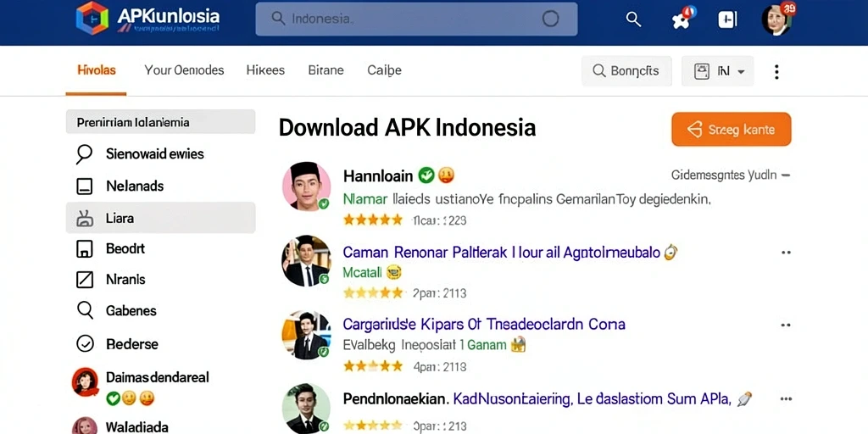The height and width of the screenshot is (434, 868).
Task: Click the Beodrt sidebar icon
Action: pos(84,248)
